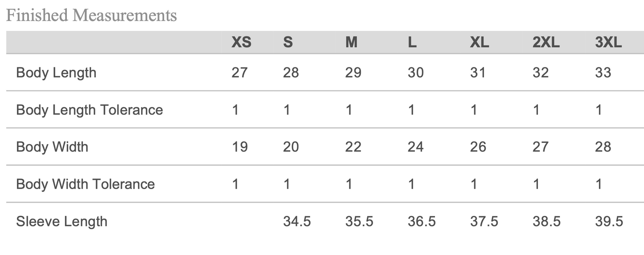Select the XS column header
644x255 pixels.
pyautogui.click(x=241, y=43)
